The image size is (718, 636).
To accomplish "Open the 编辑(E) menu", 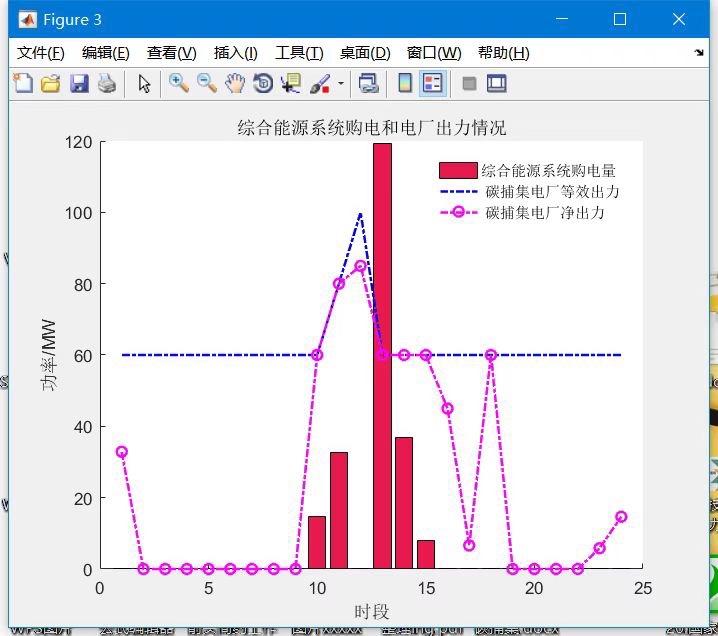I will pos(106,53).
